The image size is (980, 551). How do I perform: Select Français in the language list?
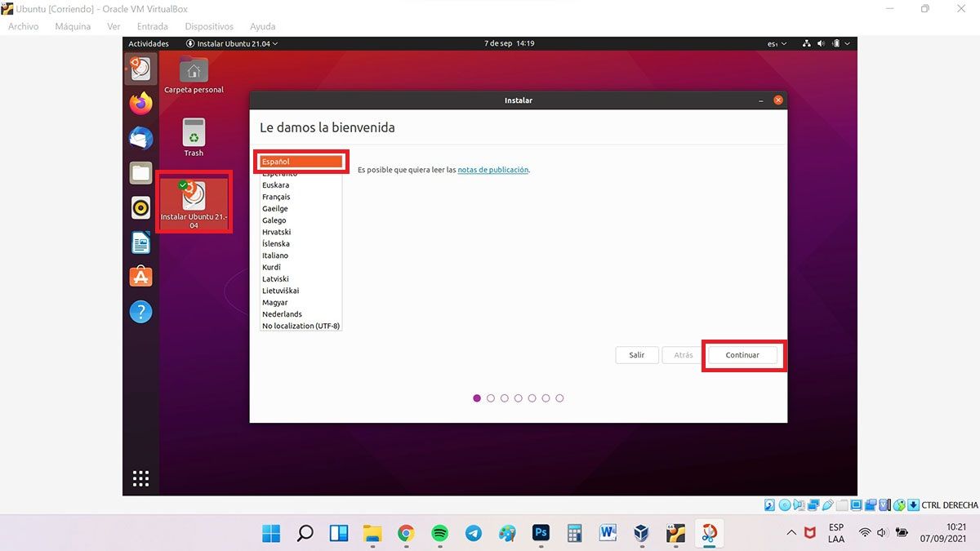click(x=276, y=197)
